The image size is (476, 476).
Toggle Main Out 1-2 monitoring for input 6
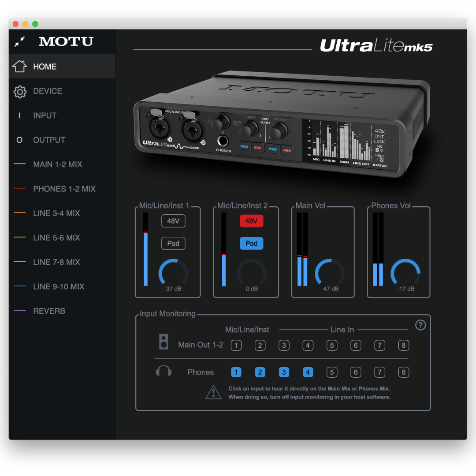(x=356, y=345)
